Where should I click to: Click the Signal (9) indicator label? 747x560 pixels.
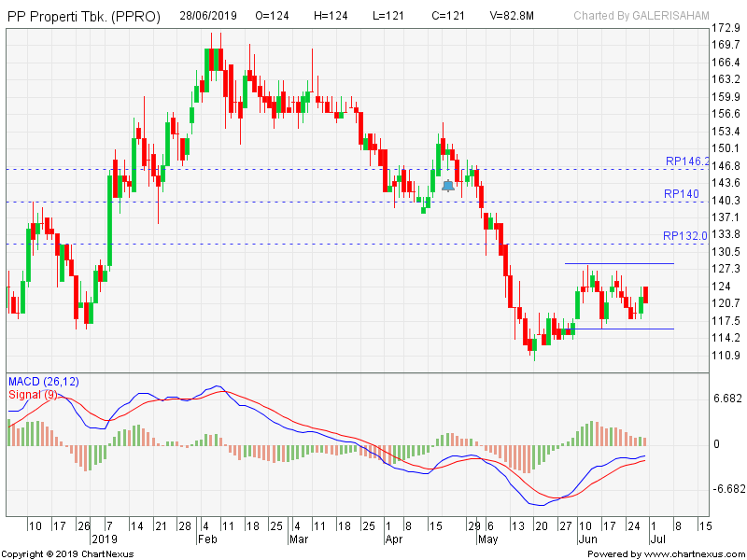click(34, 395)
